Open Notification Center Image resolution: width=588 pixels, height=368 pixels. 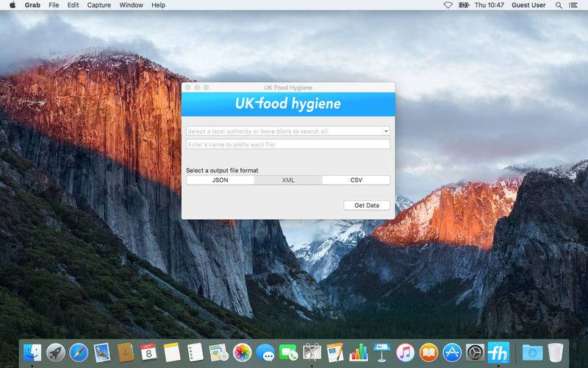[x=573, y=5]
